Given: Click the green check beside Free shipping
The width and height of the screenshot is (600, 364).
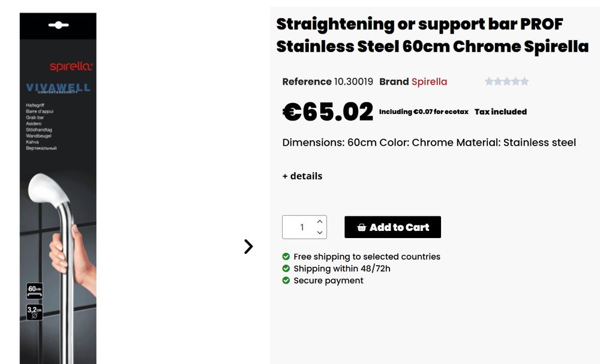Looking at the screenshot, I should coord(286,257).
